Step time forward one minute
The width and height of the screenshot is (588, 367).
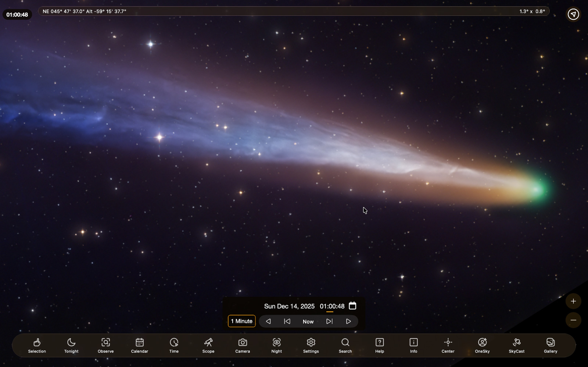click(329, 321)
